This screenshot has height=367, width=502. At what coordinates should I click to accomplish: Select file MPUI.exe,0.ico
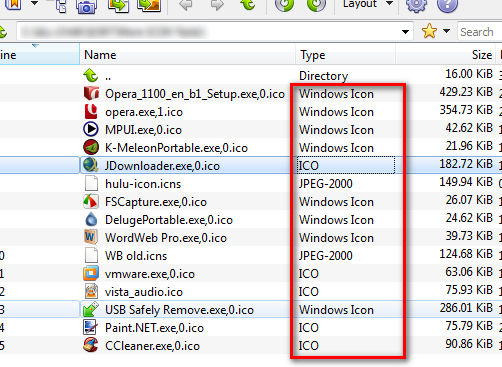click(x=143, y=130)
